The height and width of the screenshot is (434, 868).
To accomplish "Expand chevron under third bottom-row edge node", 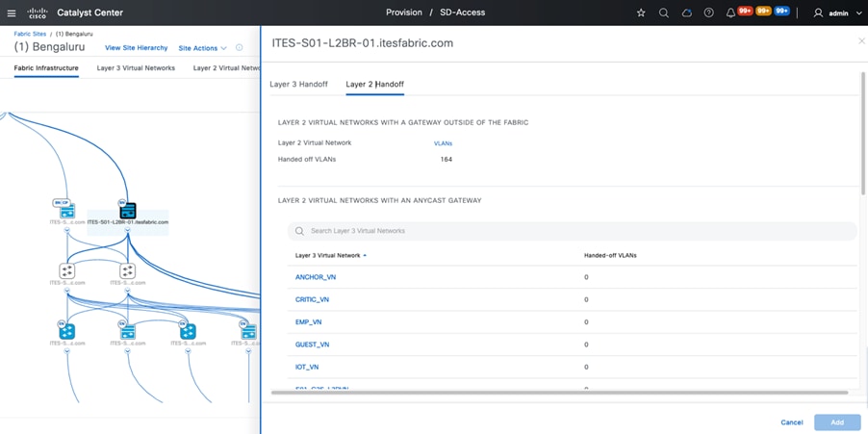I will (189, 350).
